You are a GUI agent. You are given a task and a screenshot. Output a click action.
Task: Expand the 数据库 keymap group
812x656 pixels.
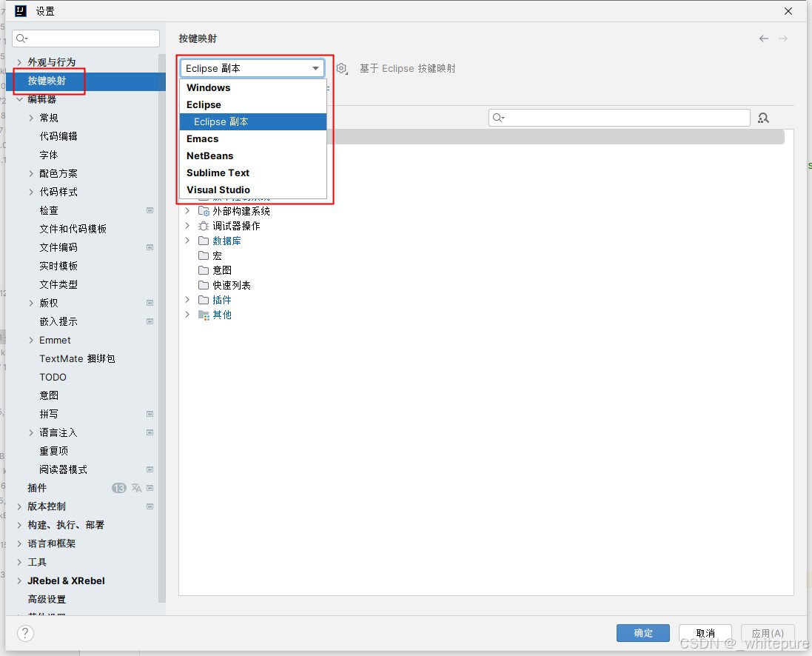[x=187, y=241]
